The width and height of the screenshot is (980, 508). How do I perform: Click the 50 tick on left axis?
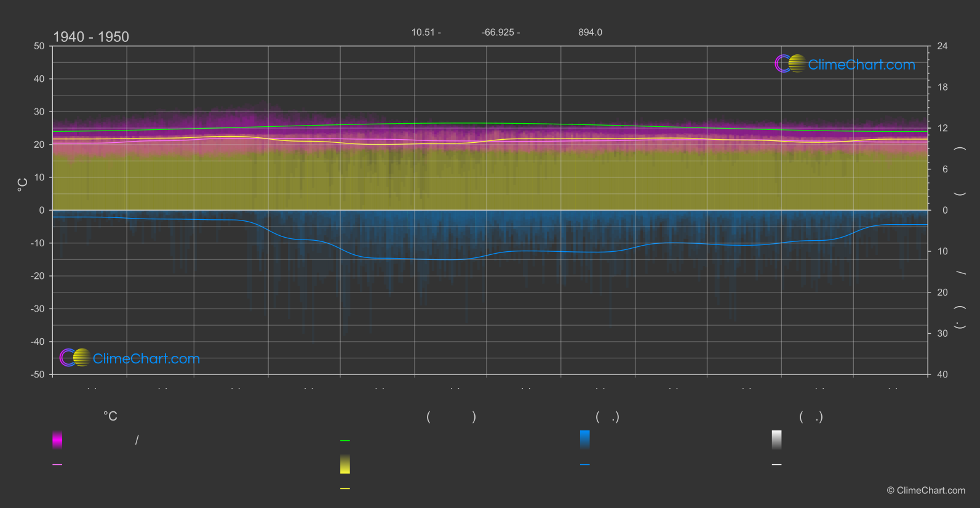tap(39, 46)
